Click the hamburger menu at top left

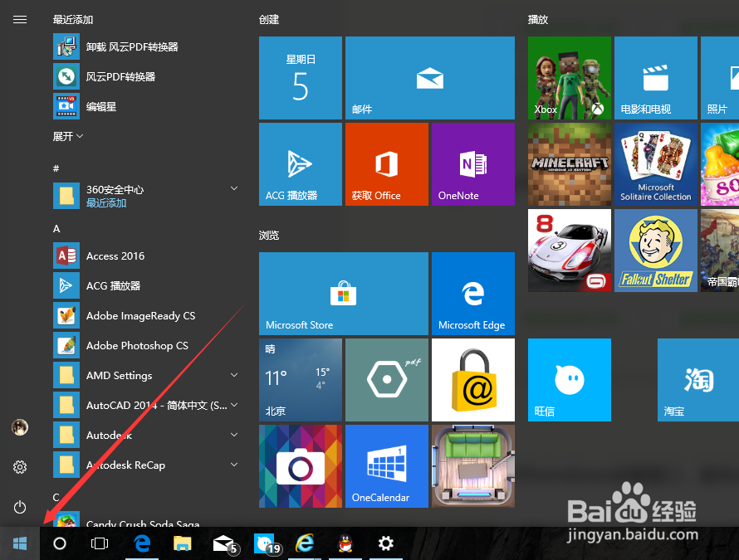(20, 20)
